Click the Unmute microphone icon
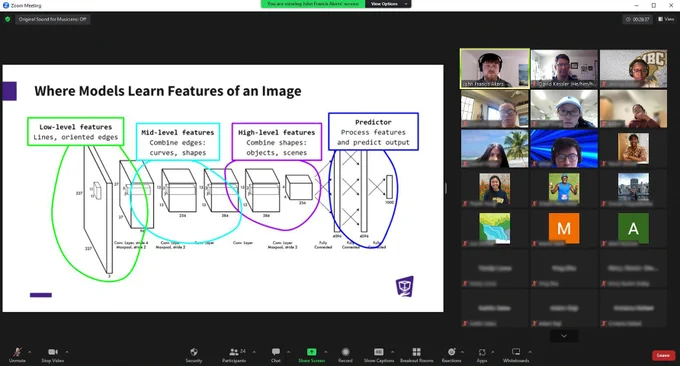The image size is (680, 366). [x=17, y=352]
